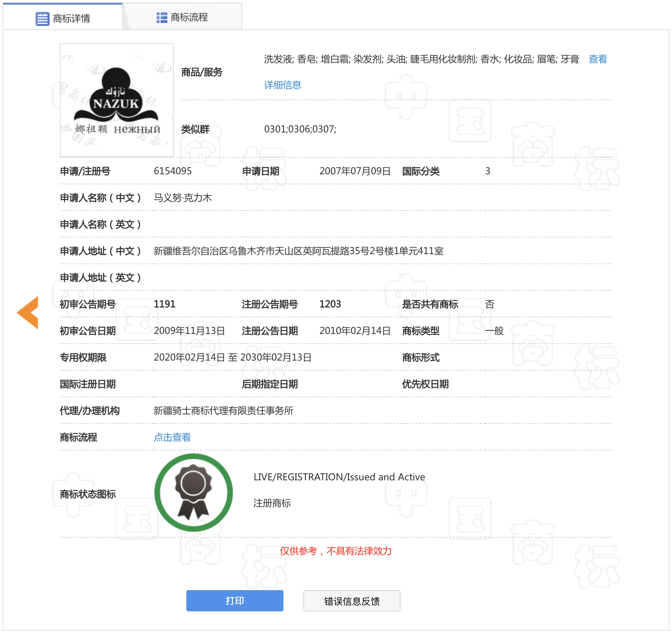This screenshot has height=634, width=672.
Task: Open the 查看 link next to the goods list
Action: (597, 59)
